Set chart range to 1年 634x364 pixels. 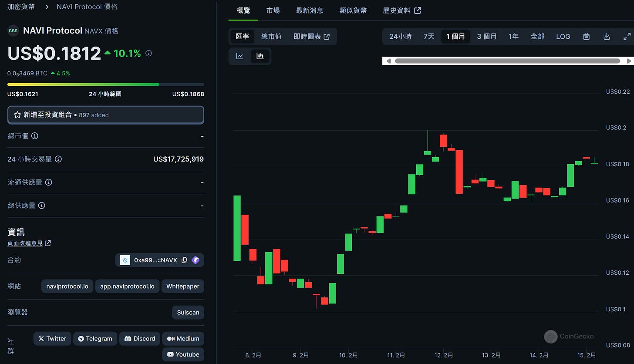pyautogui.click(x=513, y=37)
